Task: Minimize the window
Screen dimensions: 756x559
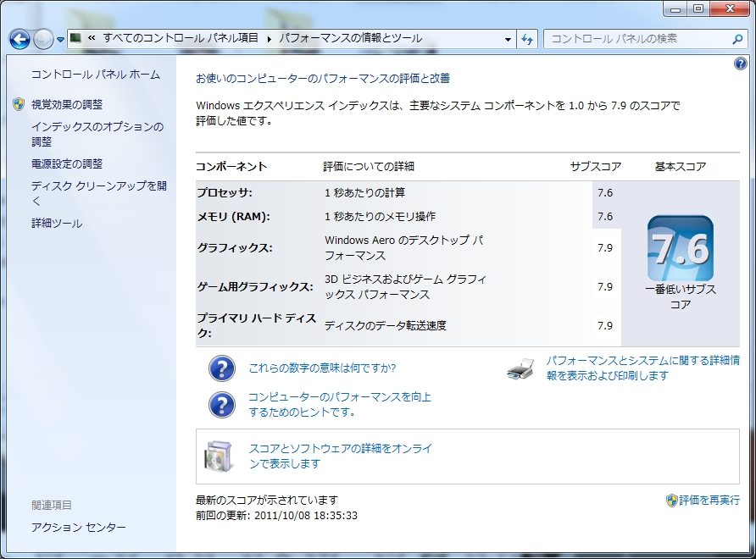Action: (675, 9)
